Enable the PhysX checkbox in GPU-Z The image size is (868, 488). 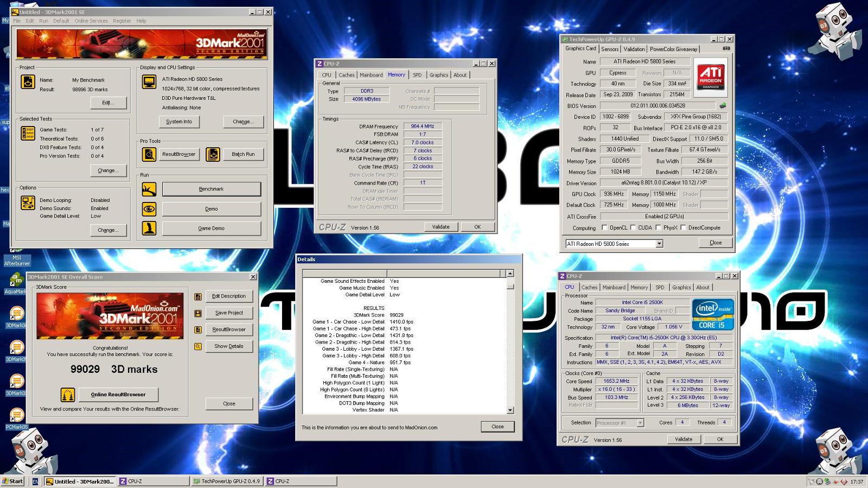(658, 227)
